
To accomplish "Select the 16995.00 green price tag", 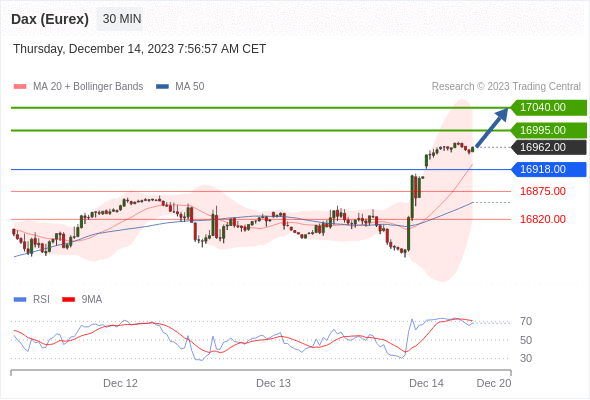I will click(x=549, y=131).
